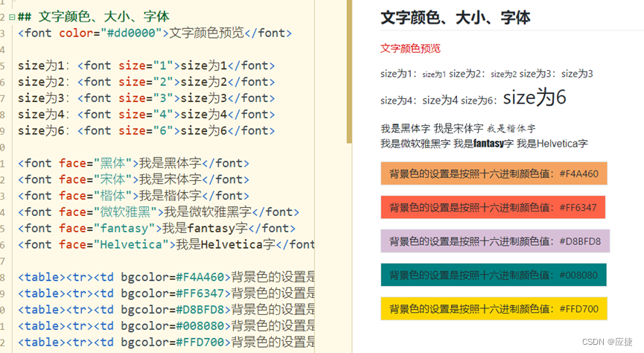Click the code line with face="楷体"
644x353 pixels.
[x=133, y=196]
